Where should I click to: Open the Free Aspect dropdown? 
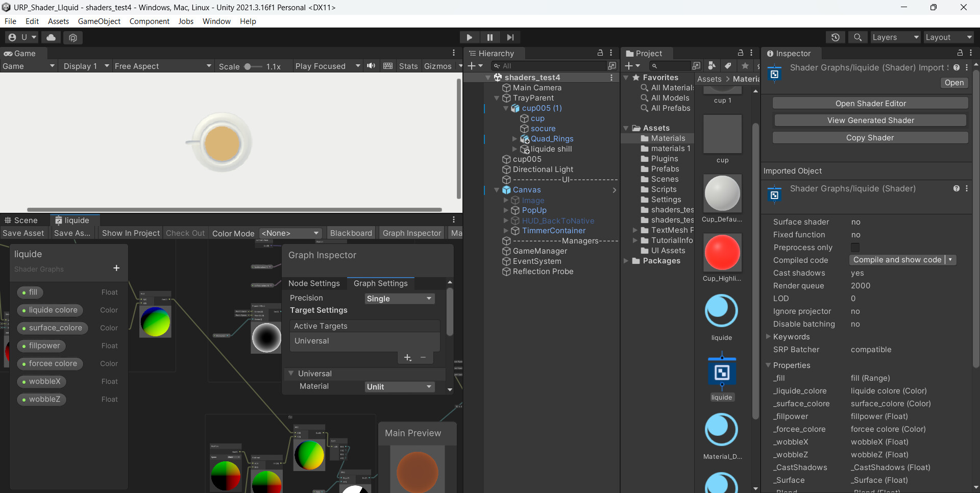click(x=162, y=66)
